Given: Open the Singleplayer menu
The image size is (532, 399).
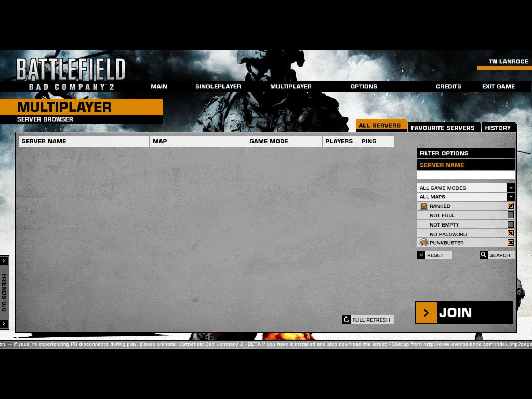Looking at the screenshot, I should pyautogui.click(x=218, y=87).
